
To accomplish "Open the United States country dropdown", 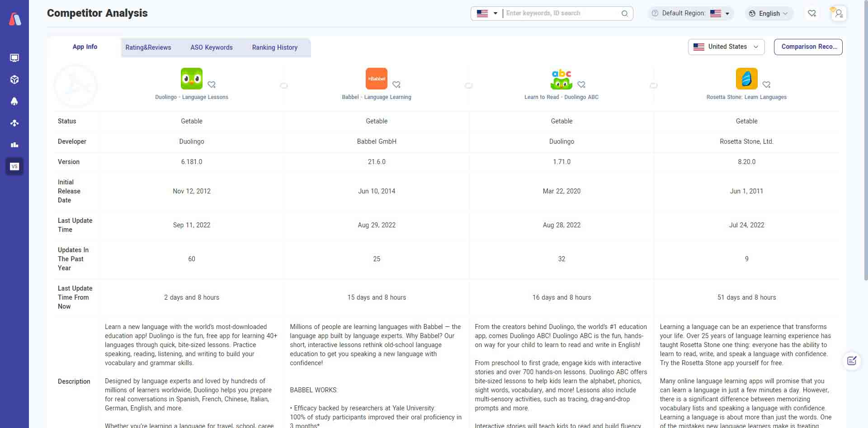I will pos(726,47).
